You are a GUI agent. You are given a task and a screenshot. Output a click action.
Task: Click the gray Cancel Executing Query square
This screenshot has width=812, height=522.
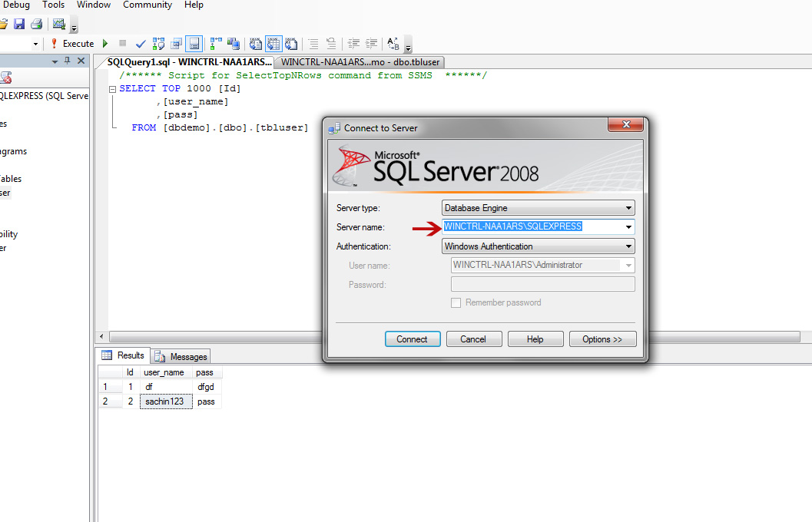click(123, 44)
